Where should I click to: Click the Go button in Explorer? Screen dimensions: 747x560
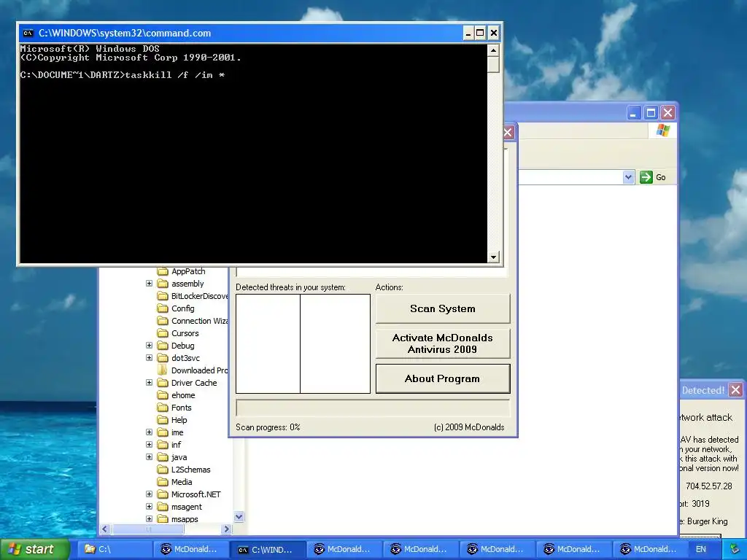tap(653, 177)
